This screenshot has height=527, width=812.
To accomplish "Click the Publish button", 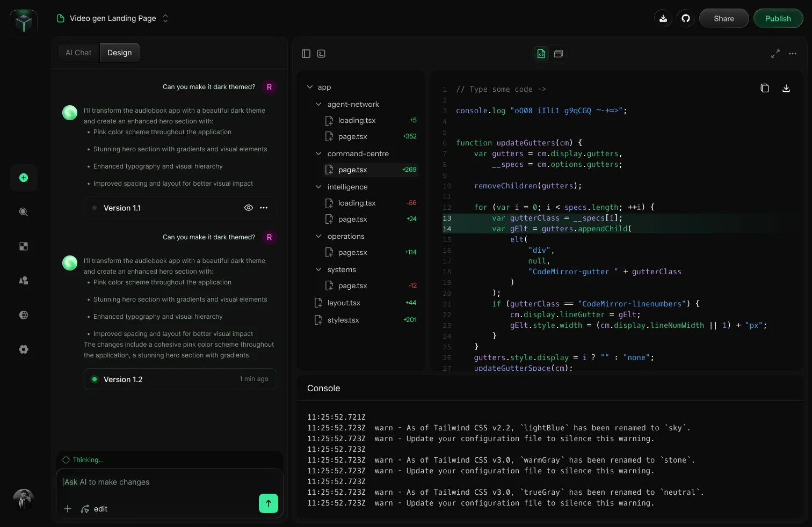I will 778,18.
